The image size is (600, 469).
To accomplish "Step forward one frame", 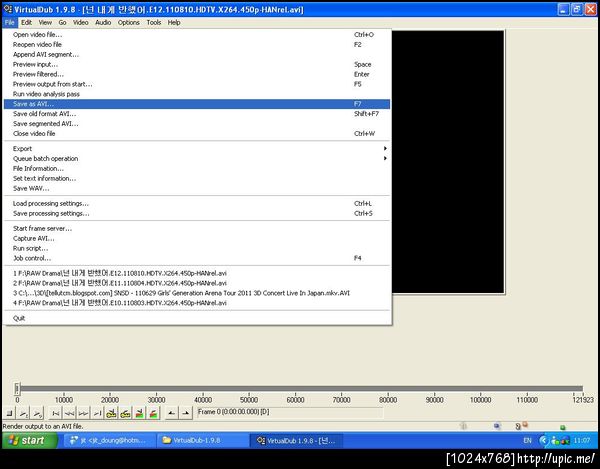I will tap(83, 413).
